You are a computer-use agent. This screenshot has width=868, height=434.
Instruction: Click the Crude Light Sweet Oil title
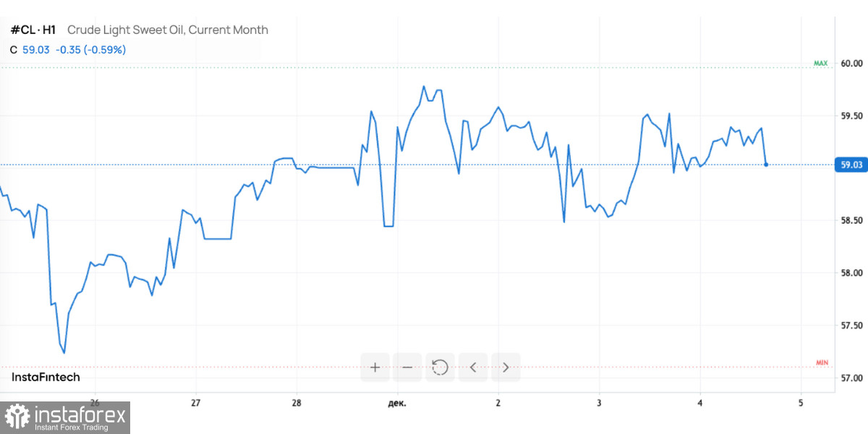(168, 30)
